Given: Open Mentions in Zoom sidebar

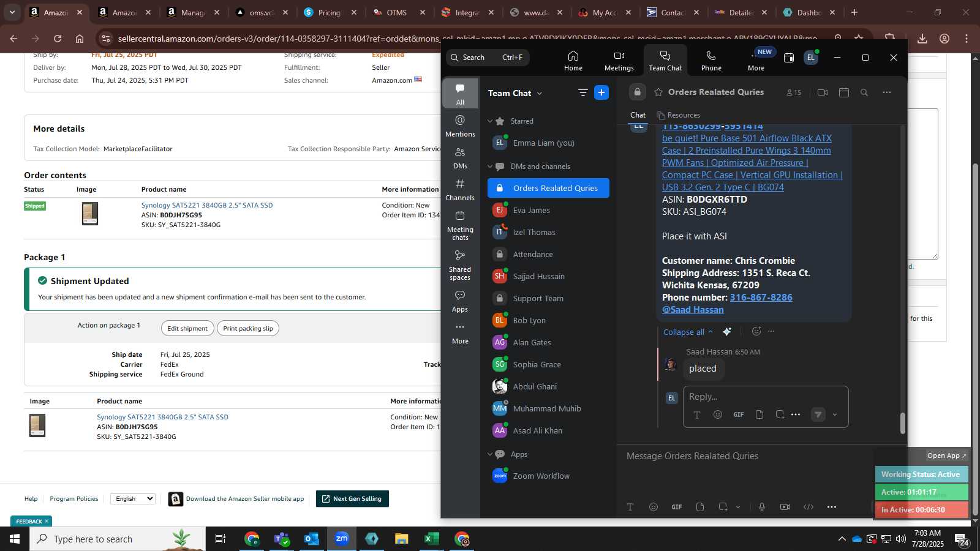Looking at the screenshot, I should point(460,126).
